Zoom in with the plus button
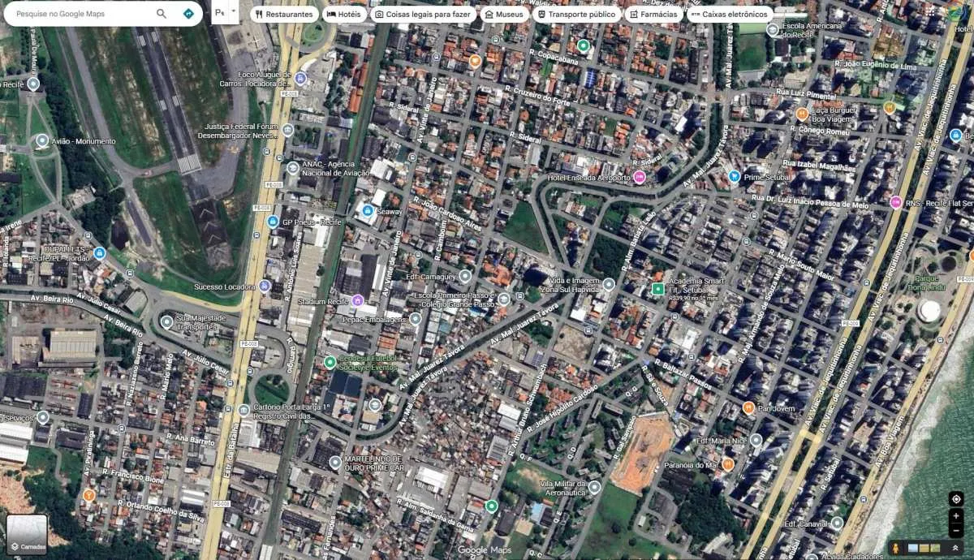974x560 pixels. pyautogui.click(x=956, y=516)
